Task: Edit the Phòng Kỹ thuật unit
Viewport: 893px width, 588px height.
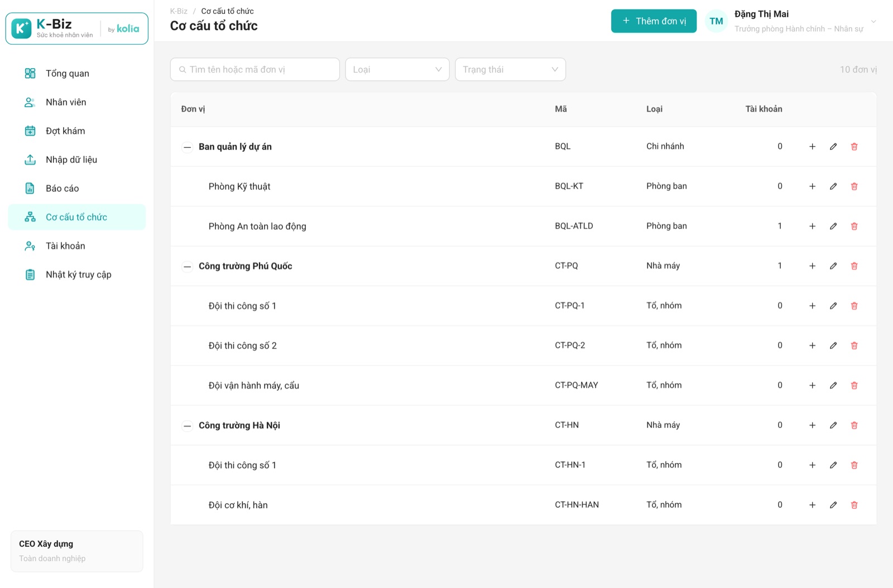Action: [x=833, y=186]
